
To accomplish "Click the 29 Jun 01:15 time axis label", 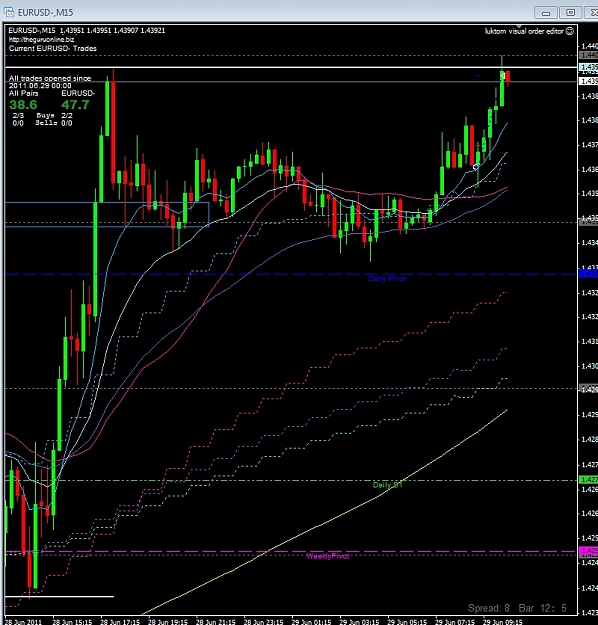I will [311, 621].
